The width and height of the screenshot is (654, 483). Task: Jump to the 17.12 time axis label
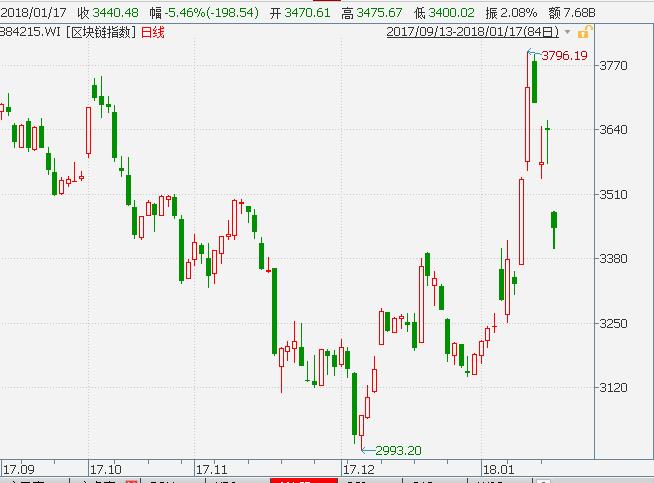coord(358,468)
